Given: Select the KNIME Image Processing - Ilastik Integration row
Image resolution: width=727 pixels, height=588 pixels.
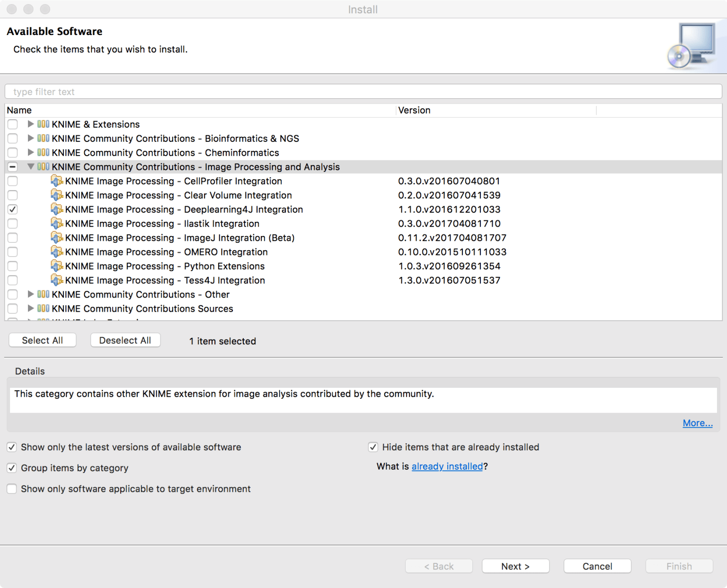Looking at the screenshot, I should 363,223.
